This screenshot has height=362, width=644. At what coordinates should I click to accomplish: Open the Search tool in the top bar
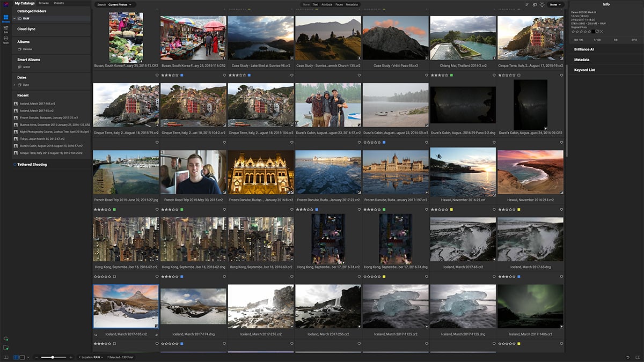(101, 4)
